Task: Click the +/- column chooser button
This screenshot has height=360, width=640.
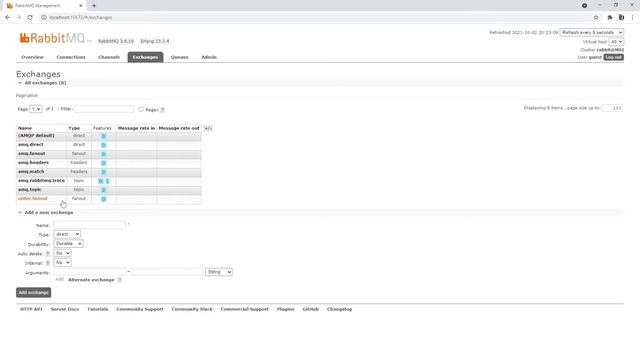Action: click(x=208, y=128)
